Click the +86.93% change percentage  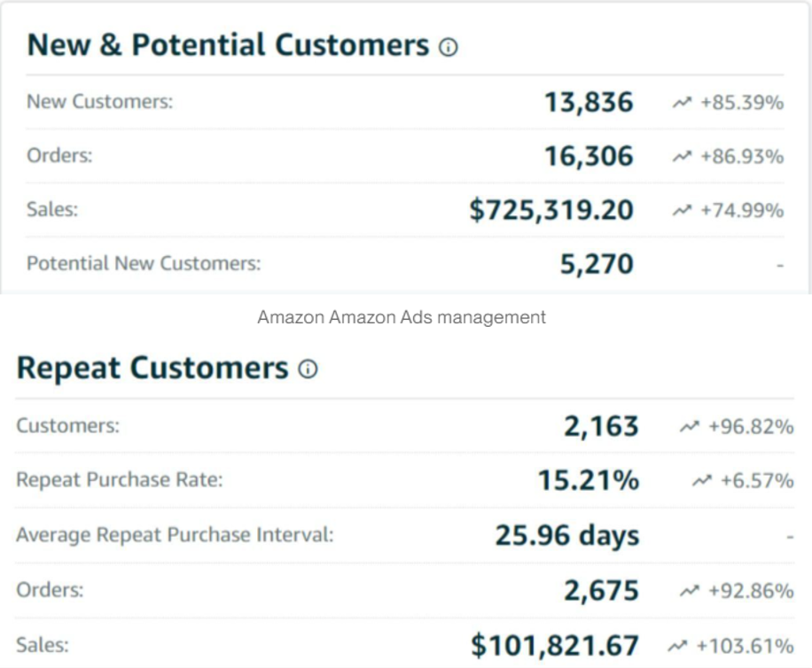point(742,156)
